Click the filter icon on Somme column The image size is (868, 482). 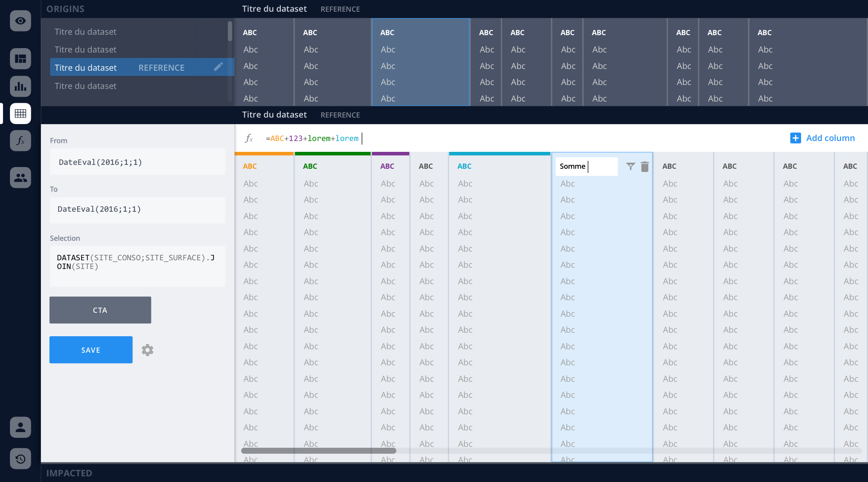pos(631,166)
